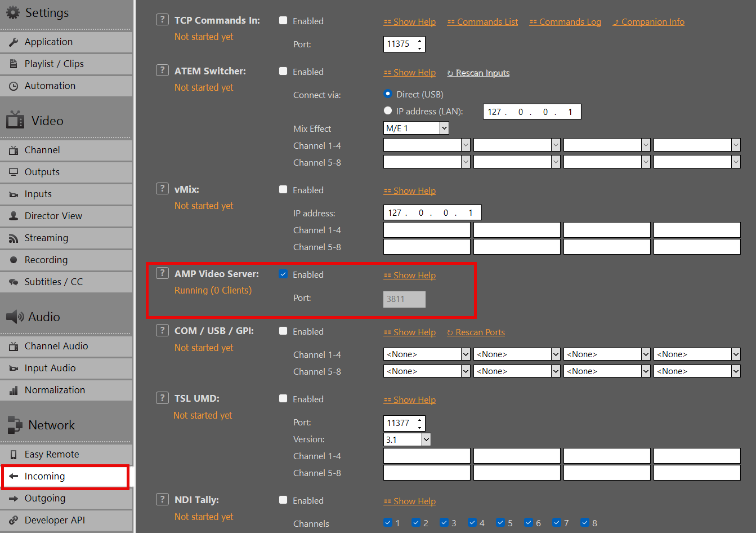Screen dimensions: 756x533
Task: Click the feed icon beside Streaming
Action: click(14, 238)
